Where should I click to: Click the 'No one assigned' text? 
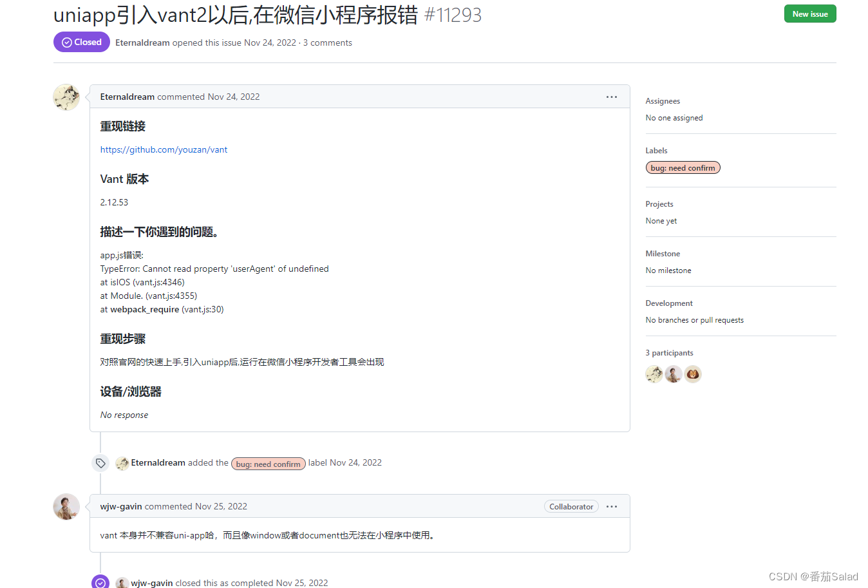click(x=674, y=118)
